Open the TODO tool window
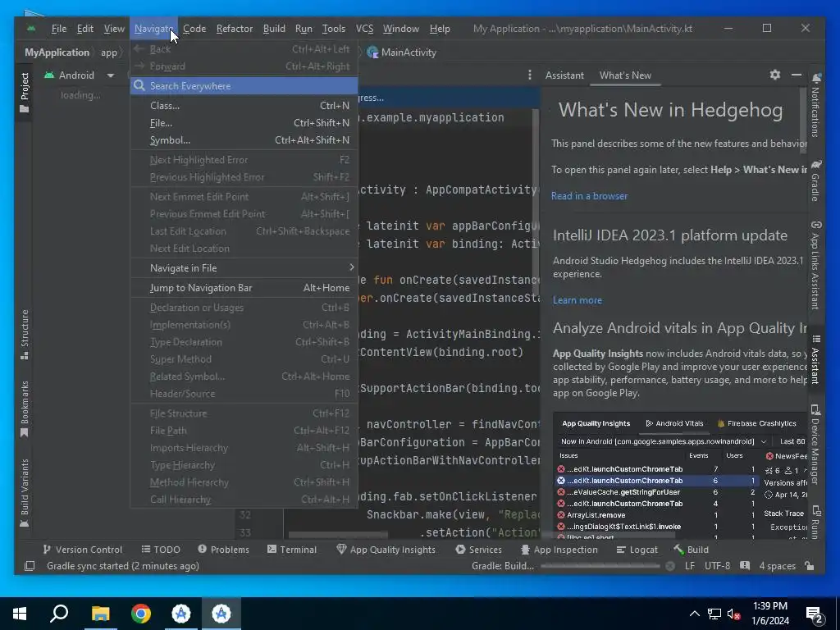This screenshot has width=840, height=630. pos(161,549)
